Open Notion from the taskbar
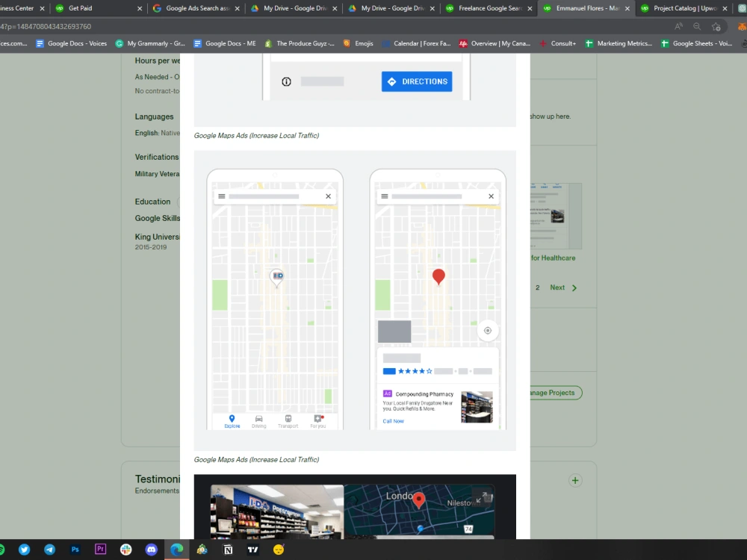This screenshot has height=560, width=747. click(228, 550)
